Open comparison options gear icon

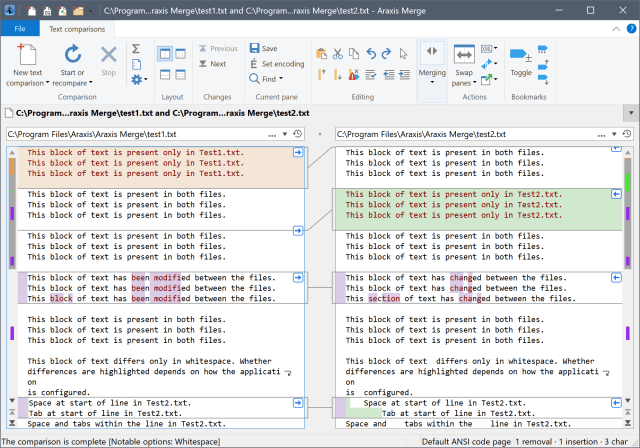[x=136, y=80]
